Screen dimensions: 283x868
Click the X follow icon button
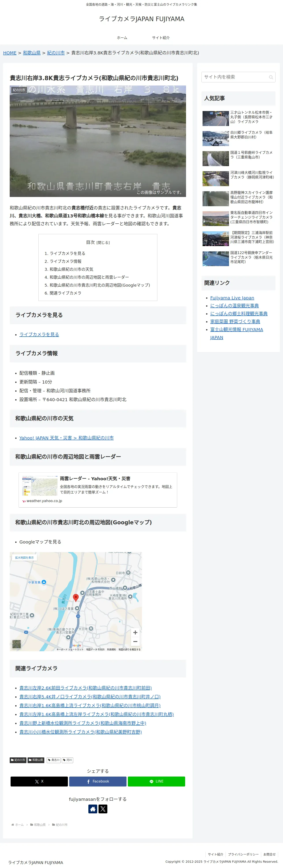pos(103,809)
